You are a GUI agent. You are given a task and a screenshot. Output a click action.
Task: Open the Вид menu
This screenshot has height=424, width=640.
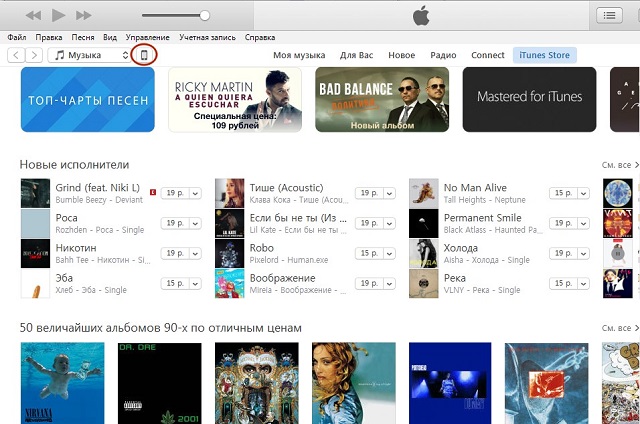pos(110,38)
